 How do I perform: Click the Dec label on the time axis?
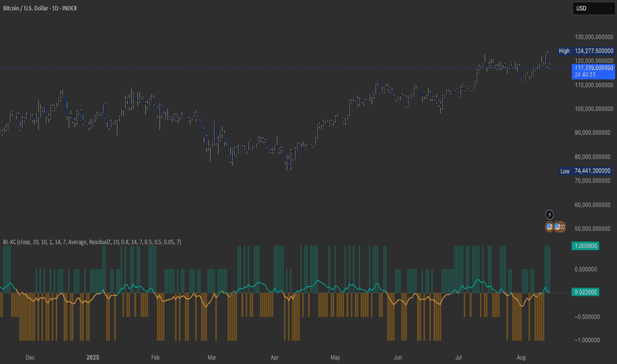click(30, 357)
